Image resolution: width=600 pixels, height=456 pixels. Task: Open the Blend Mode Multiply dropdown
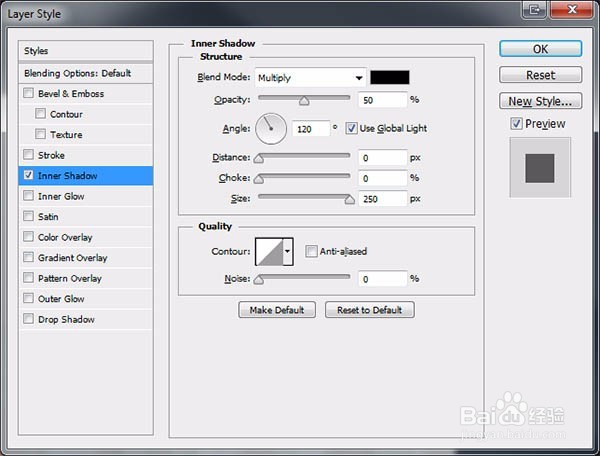(x=310, y=78)
